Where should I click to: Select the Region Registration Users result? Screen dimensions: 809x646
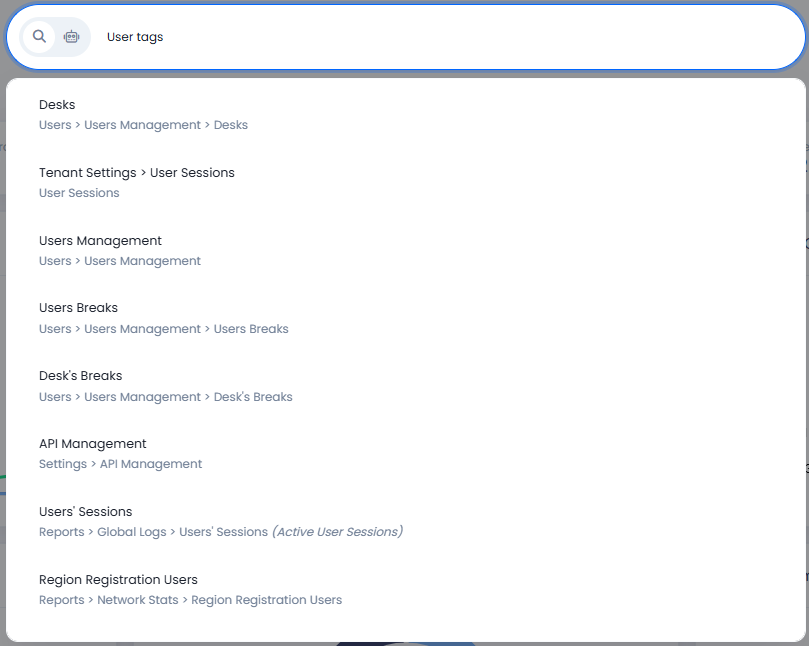117,579
